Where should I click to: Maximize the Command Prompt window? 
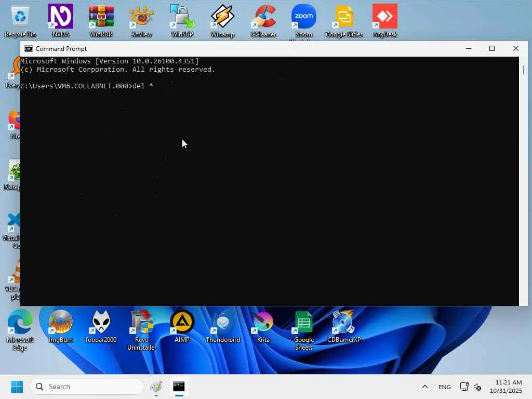pos(492,48)
